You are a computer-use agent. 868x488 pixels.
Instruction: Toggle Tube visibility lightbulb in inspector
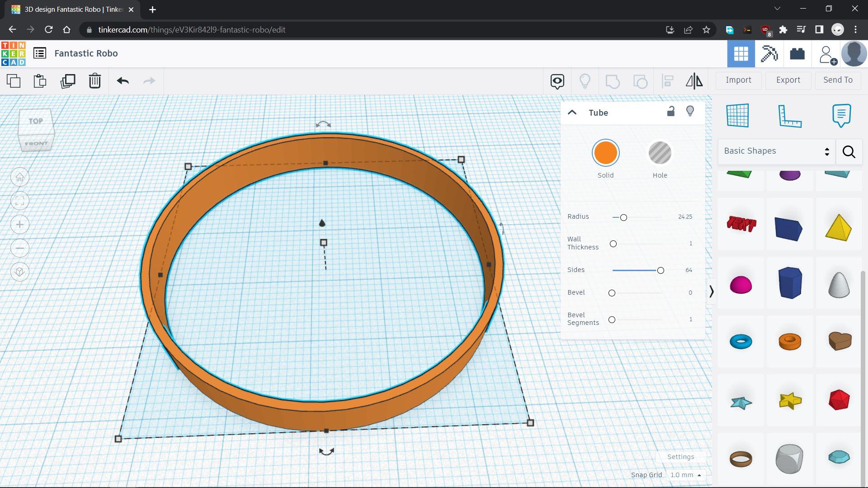690,112
